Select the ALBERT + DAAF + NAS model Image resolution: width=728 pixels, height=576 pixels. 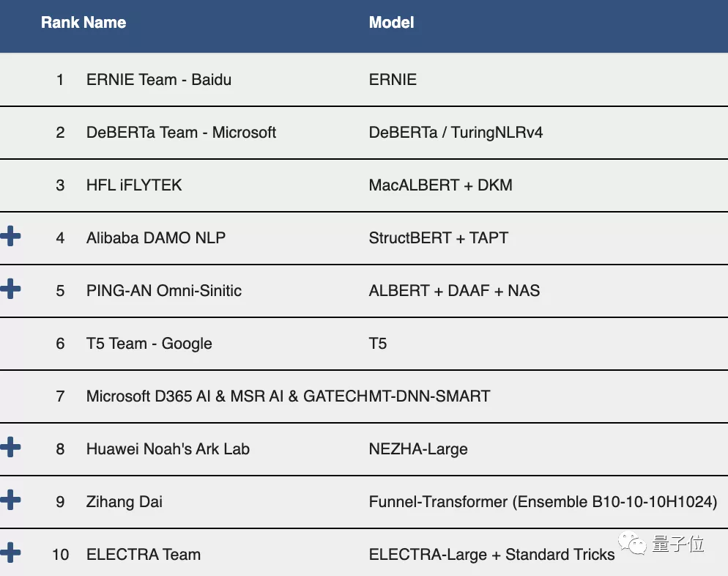pos(454,291)
